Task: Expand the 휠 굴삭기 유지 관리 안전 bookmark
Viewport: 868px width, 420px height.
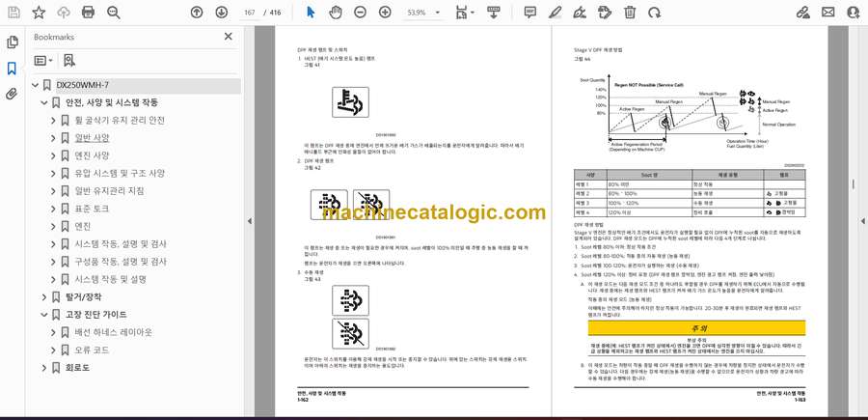Action: (x=53, y=121)
